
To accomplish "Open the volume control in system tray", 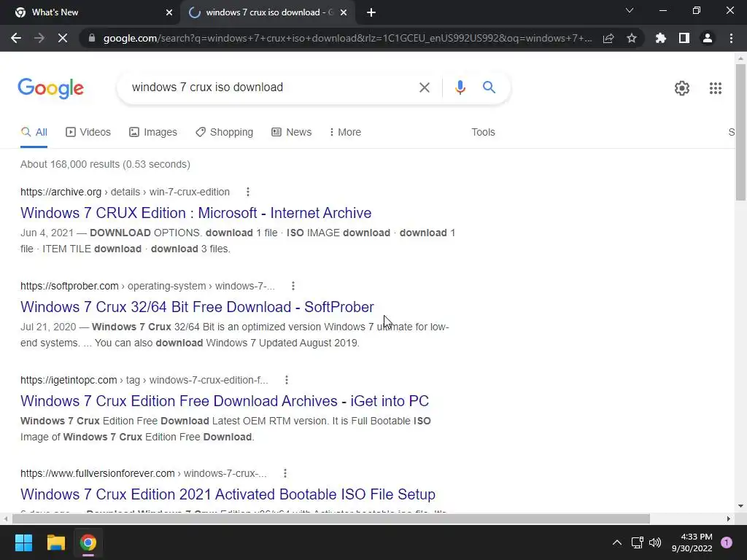I will coord(655,542).
